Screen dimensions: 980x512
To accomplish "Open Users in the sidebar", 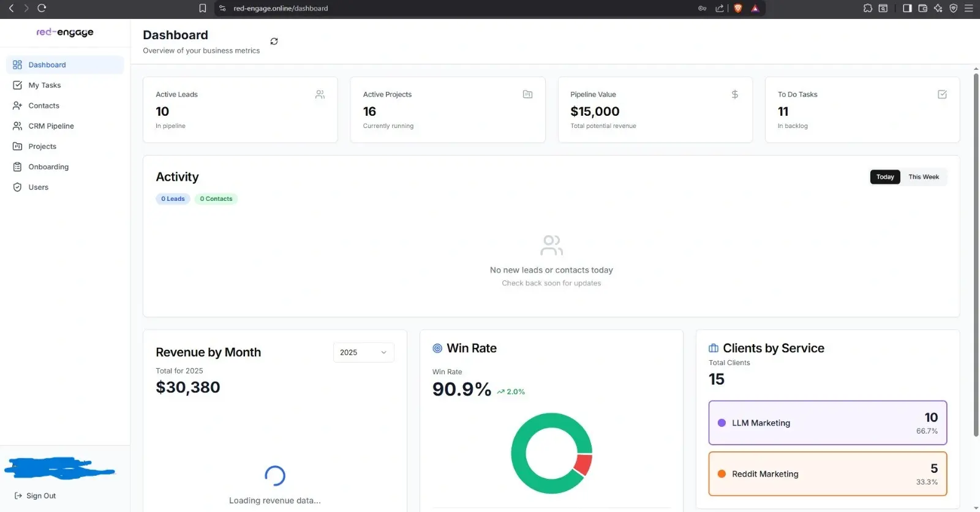I will click(x=65, y=187).
